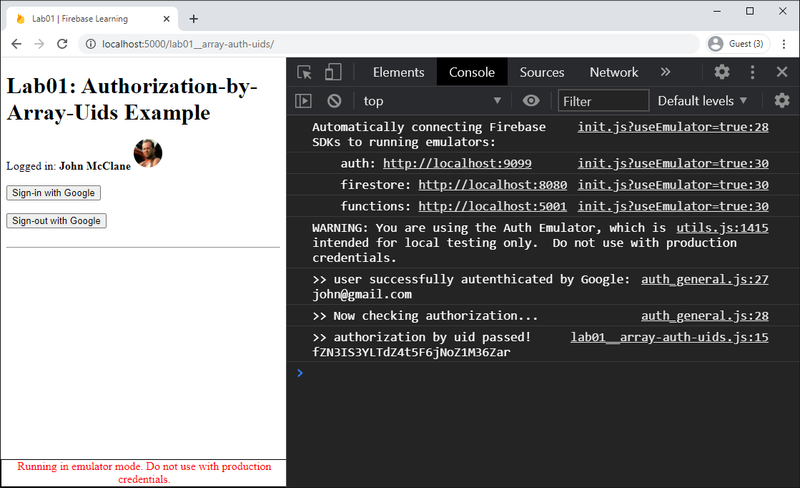Click Sign-out with Google button

click(56, 221)
